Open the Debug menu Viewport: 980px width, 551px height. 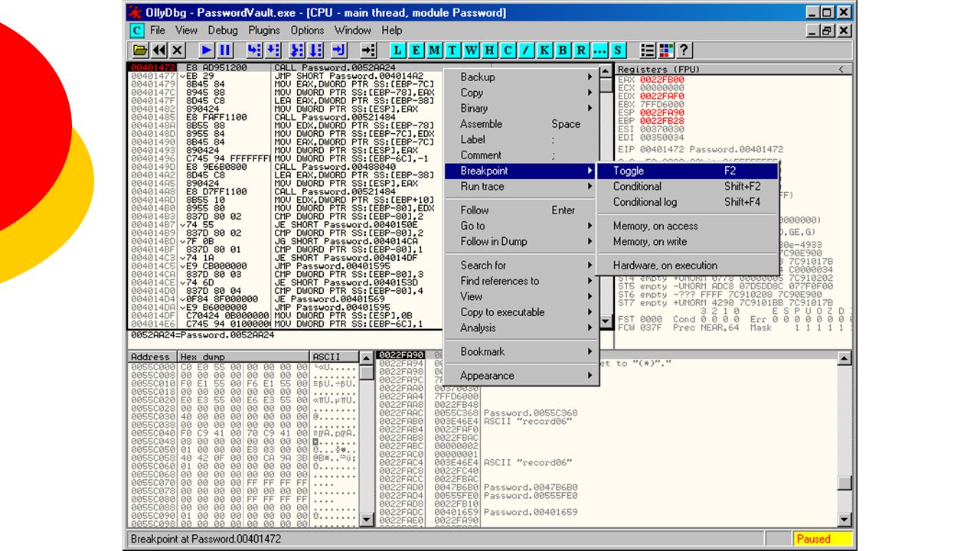coord(223,31)
